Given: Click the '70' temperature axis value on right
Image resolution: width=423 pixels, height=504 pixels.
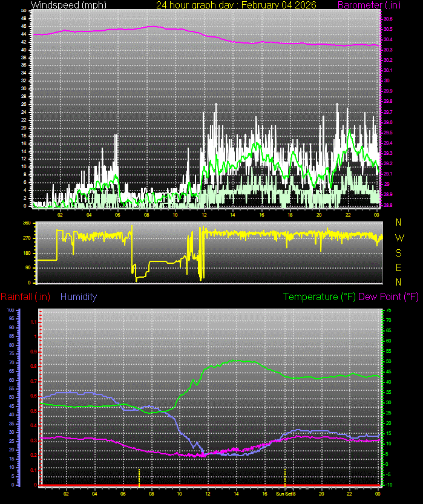Looking at the screenshot, I should [x=389, y=321].
